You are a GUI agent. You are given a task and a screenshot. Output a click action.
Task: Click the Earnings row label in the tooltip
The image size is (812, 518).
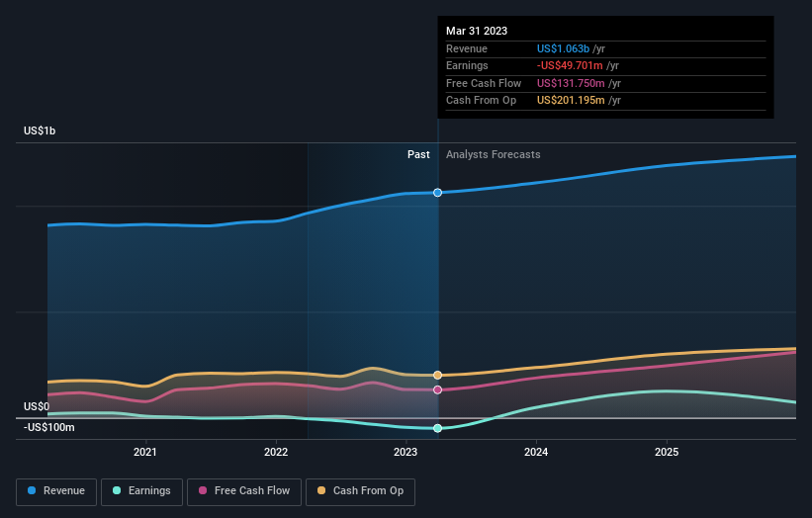click(467, 65)
